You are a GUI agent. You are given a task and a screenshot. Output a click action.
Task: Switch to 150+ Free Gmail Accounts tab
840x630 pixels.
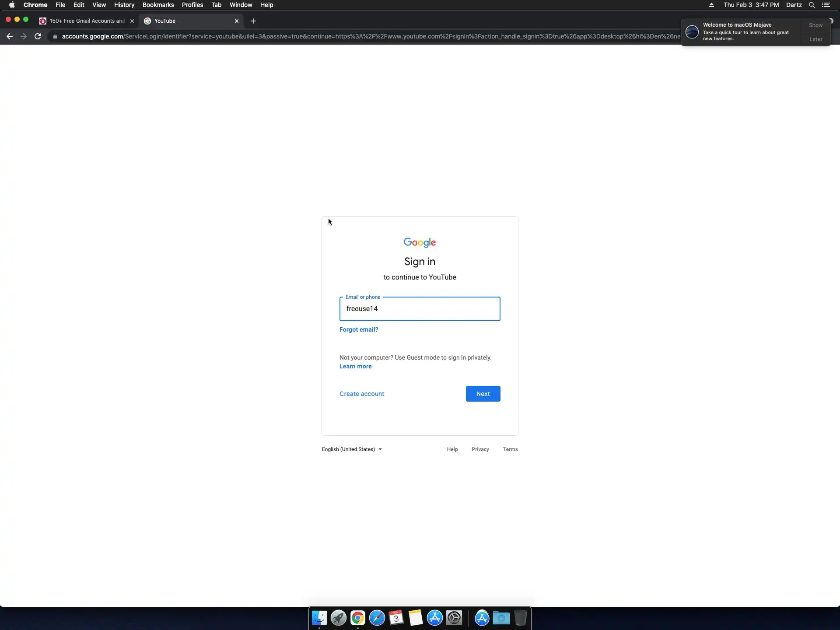[87, 21]
